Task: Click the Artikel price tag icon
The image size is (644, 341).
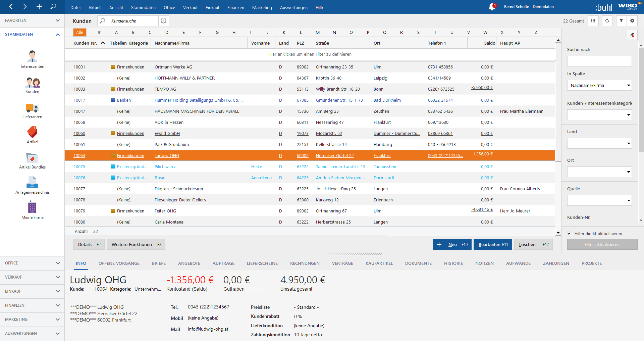Action: coord(32,132)
